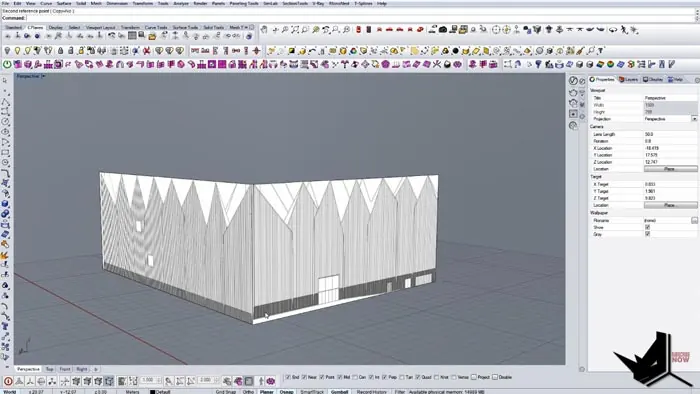Click the pink brain icon in bottom toolbar
Image resolution: width=700 pixels, height=394 pixels.
coord(271,381)
